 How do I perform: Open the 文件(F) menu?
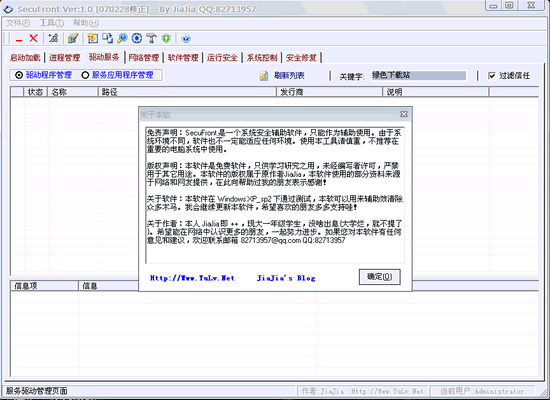tap(18, 23)
